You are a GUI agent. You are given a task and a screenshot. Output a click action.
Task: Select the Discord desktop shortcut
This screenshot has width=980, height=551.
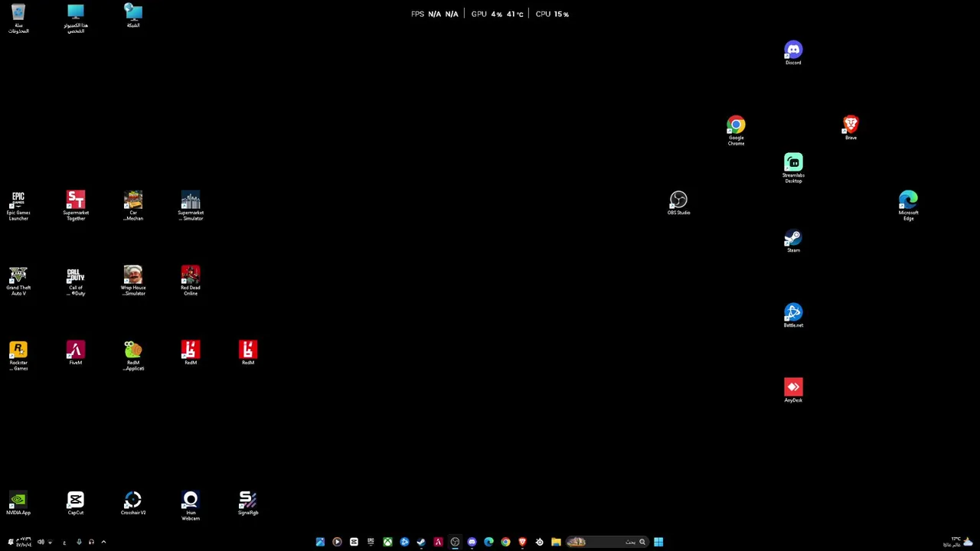[793, 53]
